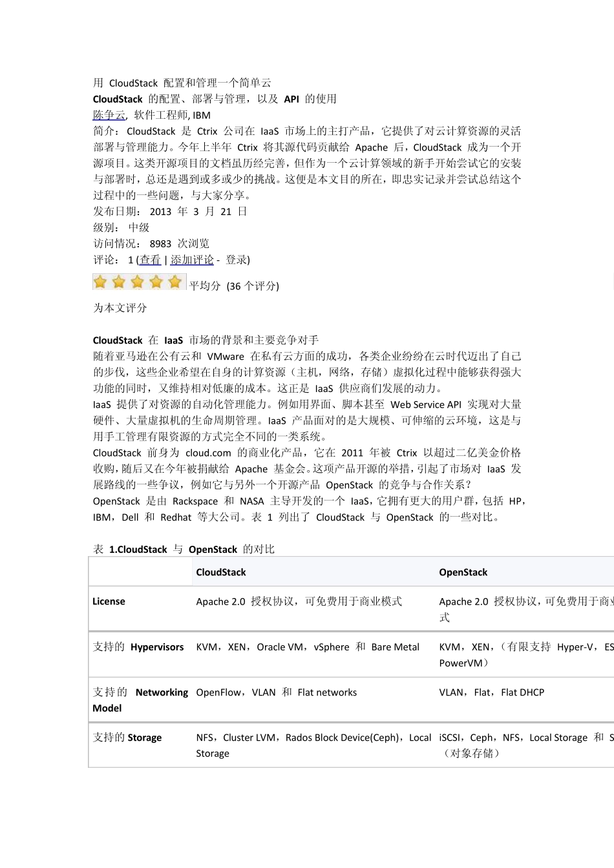Viewport: 614px width, 868px height.
Task: Click table caption 表 1.CloudStack 与 OpenStack 的对比
Action: tap(184, 549)
